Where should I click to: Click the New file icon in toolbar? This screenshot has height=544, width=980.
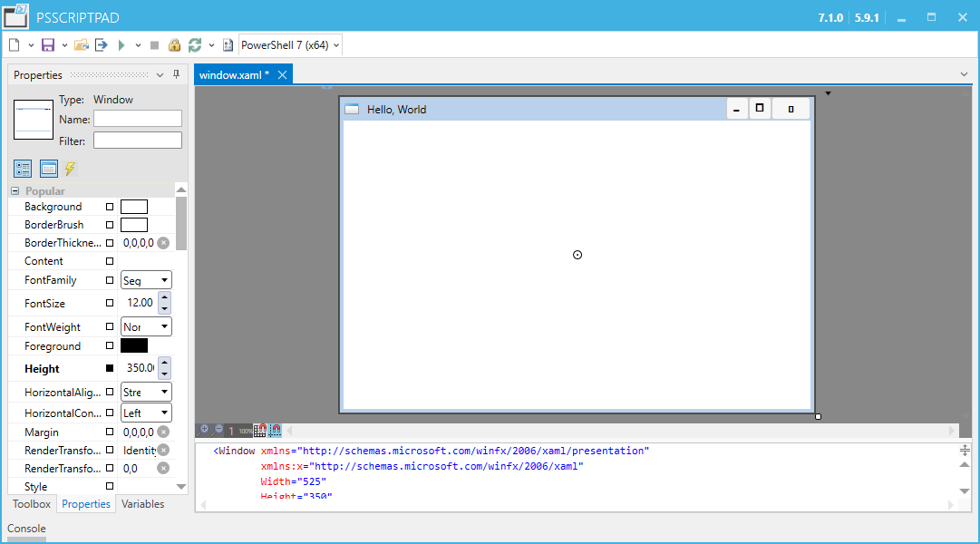pyautogui.click(x=15, y=45)
